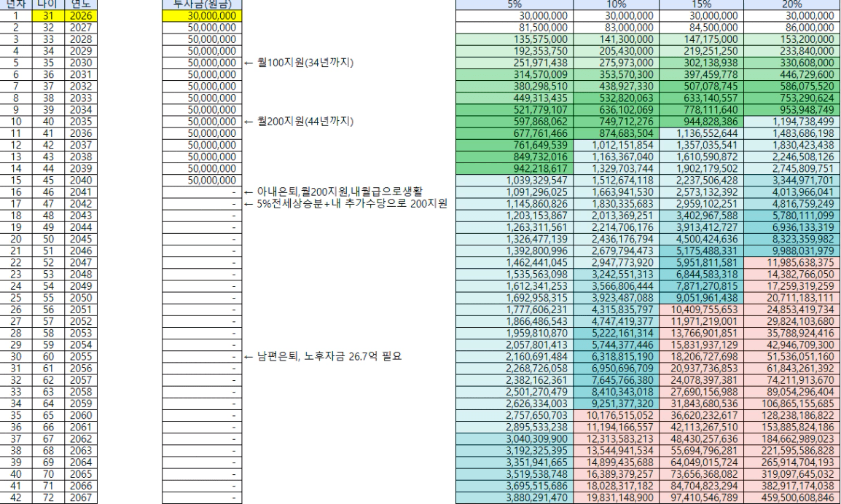Screen dimensions: 841x504
Task: Click the cell 532,820,063
Action: (x=617, y=98)
